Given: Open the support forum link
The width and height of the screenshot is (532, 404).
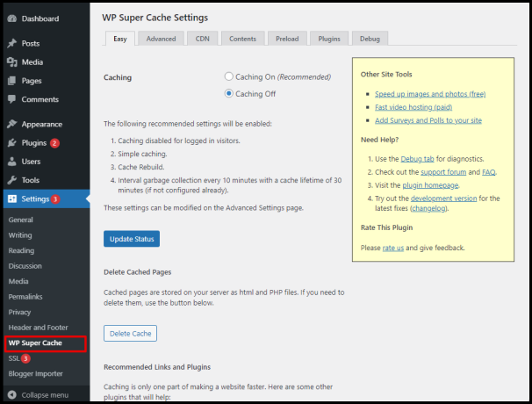Looking at the screenshot, I should pyautogui.click(x=443, y=172).
